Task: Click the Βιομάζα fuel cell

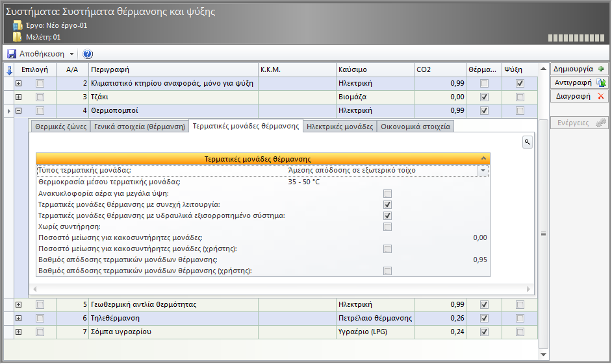Action: [375, 97]
